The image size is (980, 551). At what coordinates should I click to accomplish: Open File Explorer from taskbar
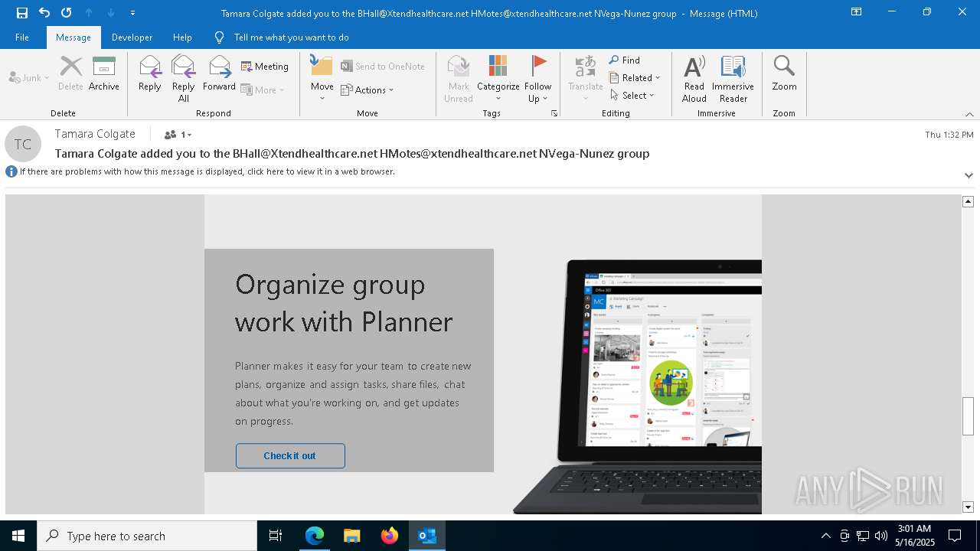coord(351,536)
